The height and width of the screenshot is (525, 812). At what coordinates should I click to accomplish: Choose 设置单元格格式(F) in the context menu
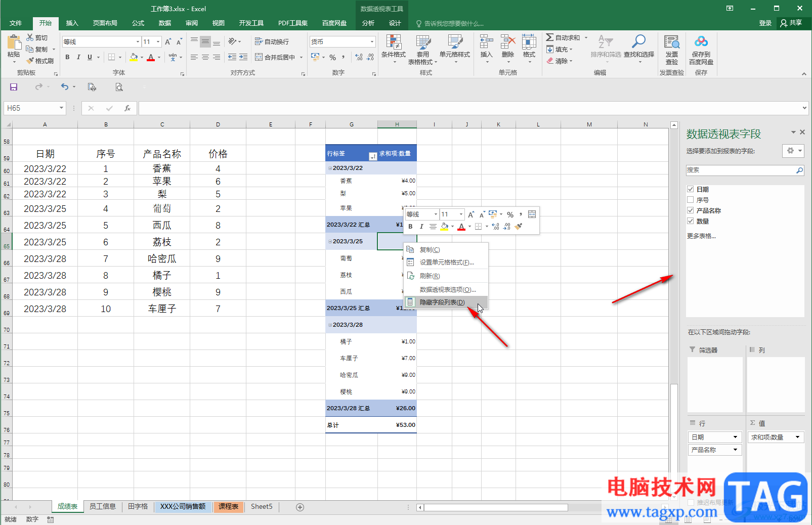[446, 262]
